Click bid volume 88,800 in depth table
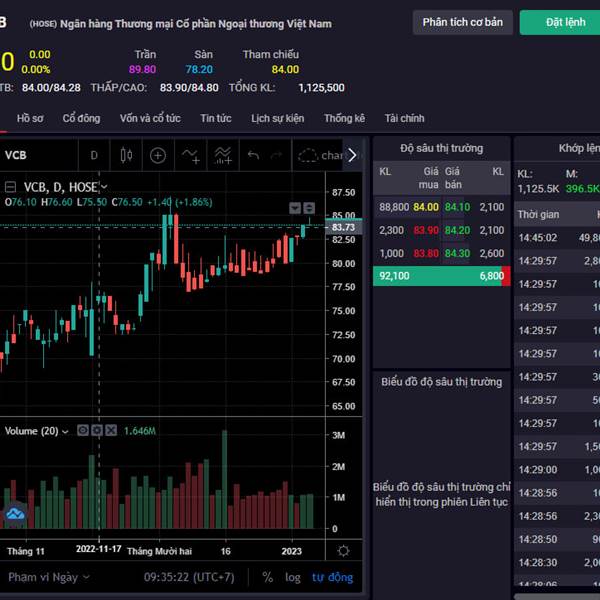The height and width of the screenshot is (600, 600). tap(394, 207)
